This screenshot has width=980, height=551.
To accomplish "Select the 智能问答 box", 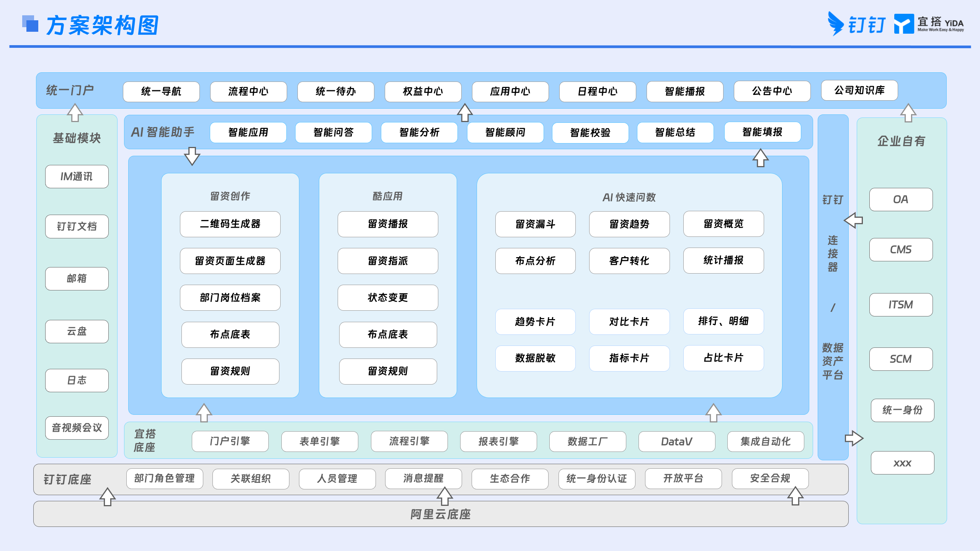I will pos(333,132).
